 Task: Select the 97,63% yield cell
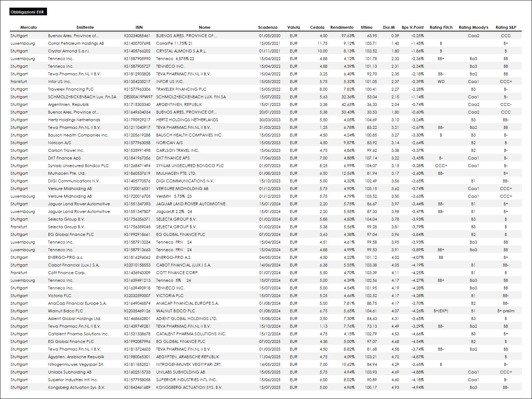tap(348, 36)
